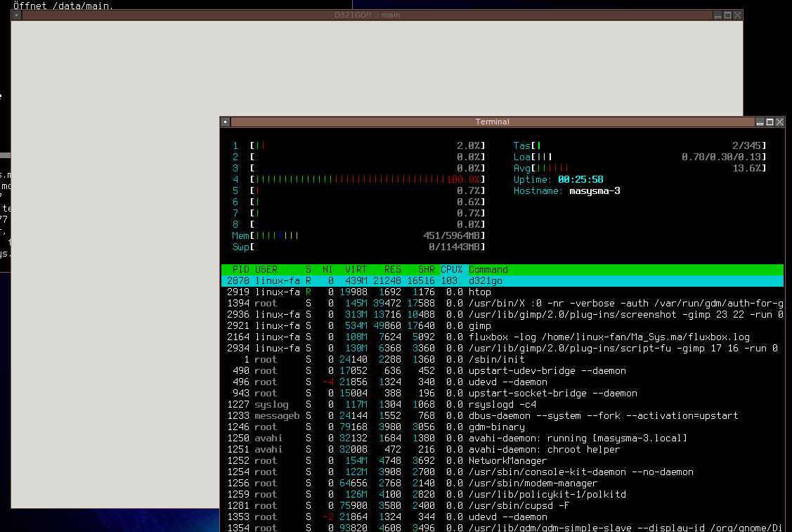Click the VIRT column header in htop
The height and width of the screenshot is (532, 792).
pos(356,270)
